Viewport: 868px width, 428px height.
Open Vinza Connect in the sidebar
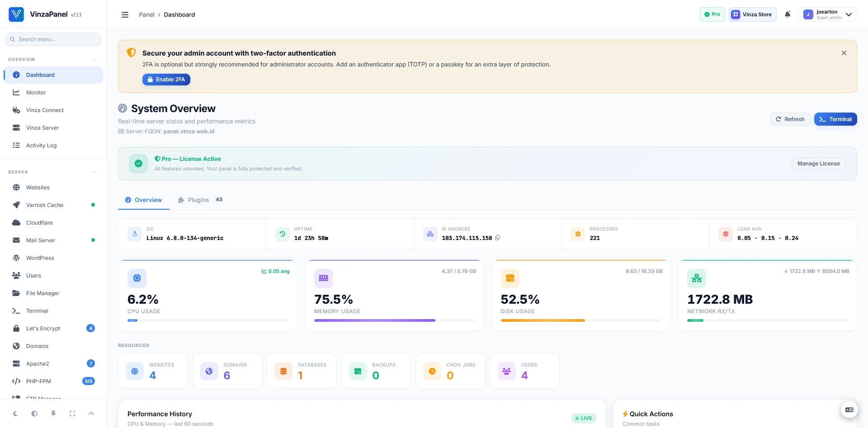53,110
